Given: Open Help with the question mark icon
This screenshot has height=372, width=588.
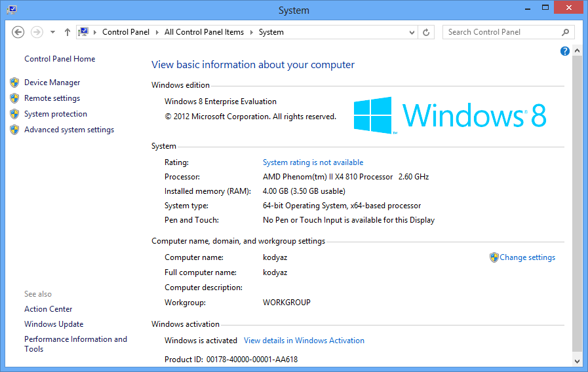Looking at the screenshot, I should coord(565,51).
